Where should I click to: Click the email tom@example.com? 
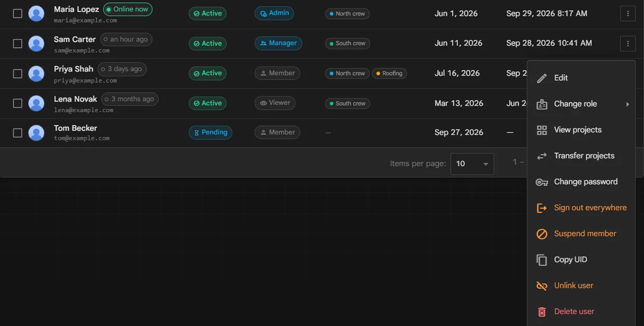click(82, 139)
